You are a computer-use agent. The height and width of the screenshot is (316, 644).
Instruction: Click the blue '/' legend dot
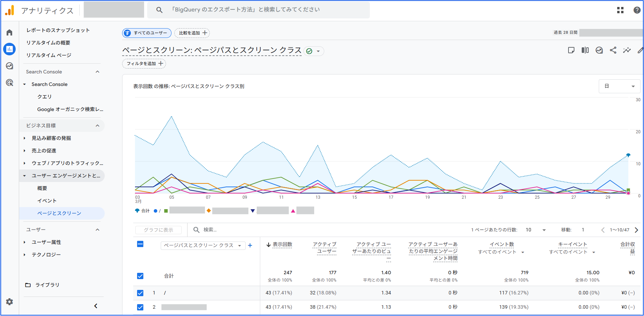click(x=156, y=211)
